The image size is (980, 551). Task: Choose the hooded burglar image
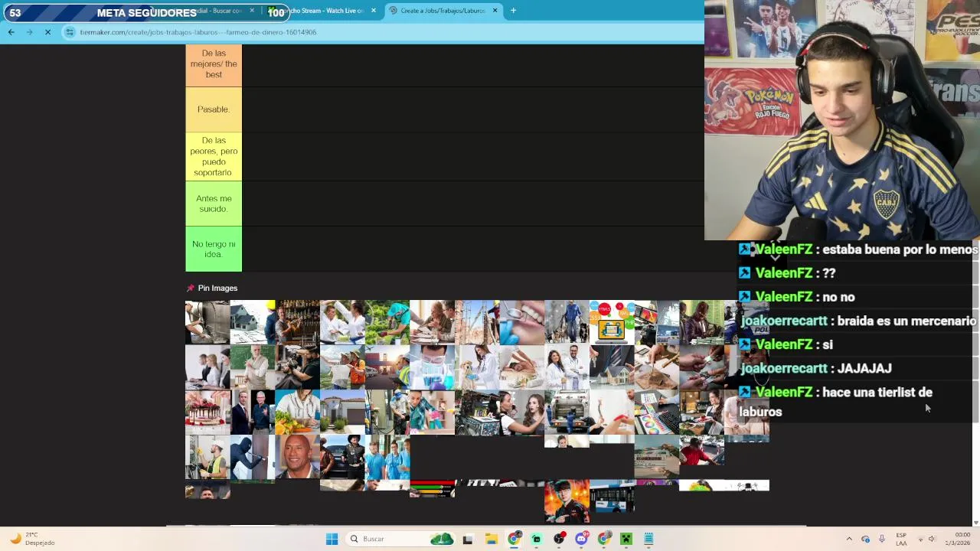[x=253, y=458]
